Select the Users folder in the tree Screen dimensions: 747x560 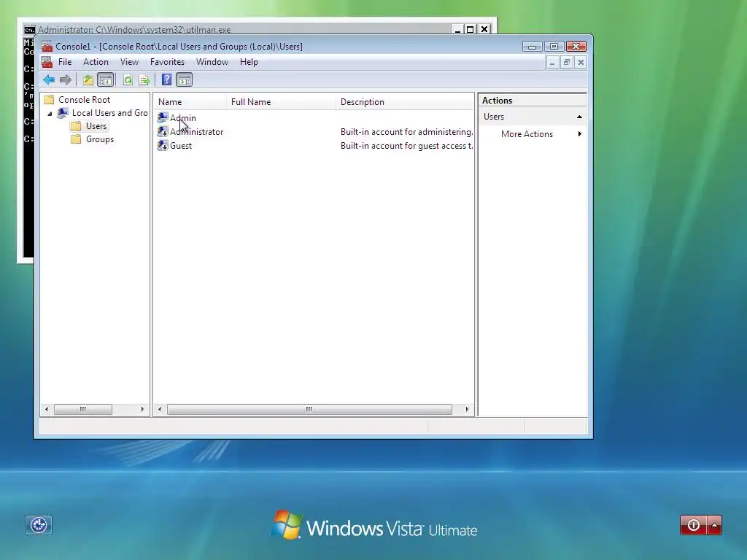pyautogui.click(x=96, y=126)
